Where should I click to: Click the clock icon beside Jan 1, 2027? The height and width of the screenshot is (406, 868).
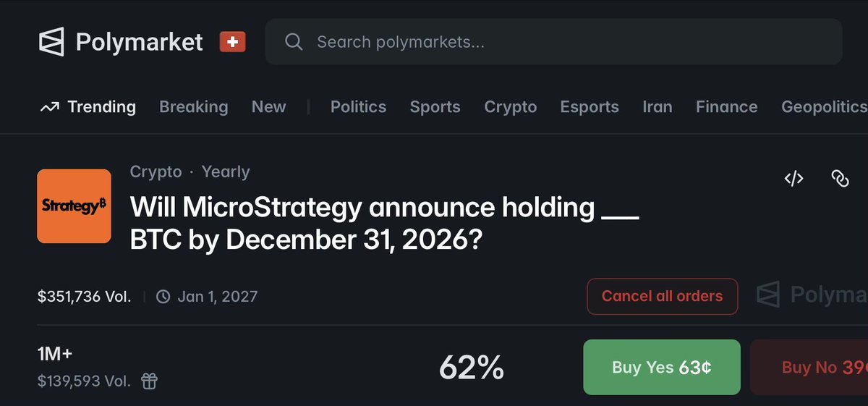163,296
